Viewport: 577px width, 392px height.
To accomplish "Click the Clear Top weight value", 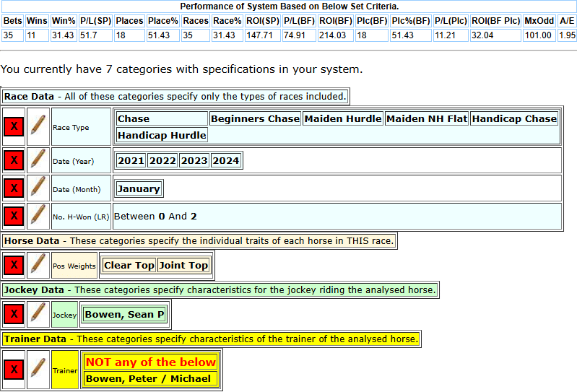I will pos(129,265).
